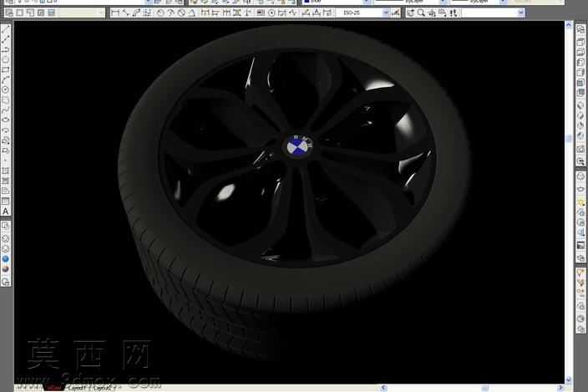Select the Construction Line tool
588x392 pixels.
click(x=6, y=40)
